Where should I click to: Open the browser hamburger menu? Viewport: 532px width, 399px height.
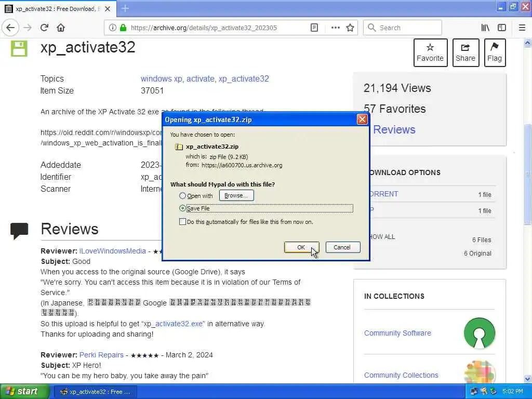[522, 28]
